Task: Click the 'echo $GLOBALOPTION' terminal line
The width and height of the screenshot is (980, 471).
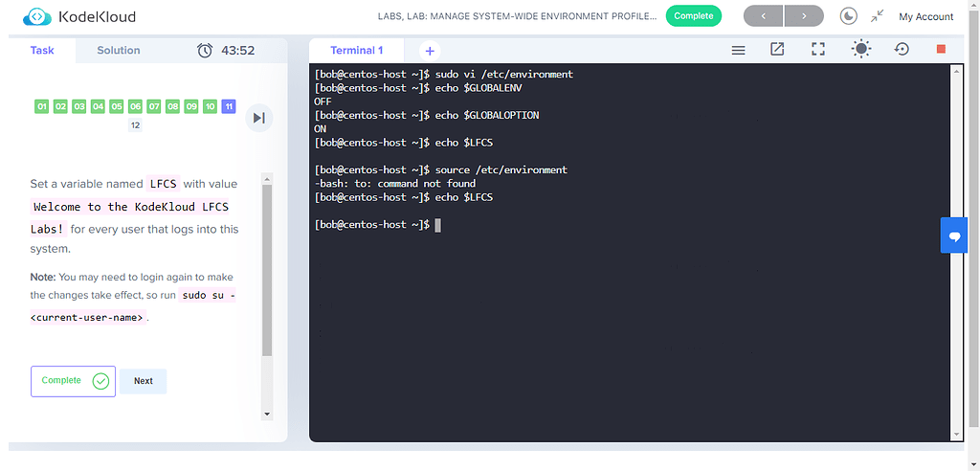Action: click(x=427, y=115)
